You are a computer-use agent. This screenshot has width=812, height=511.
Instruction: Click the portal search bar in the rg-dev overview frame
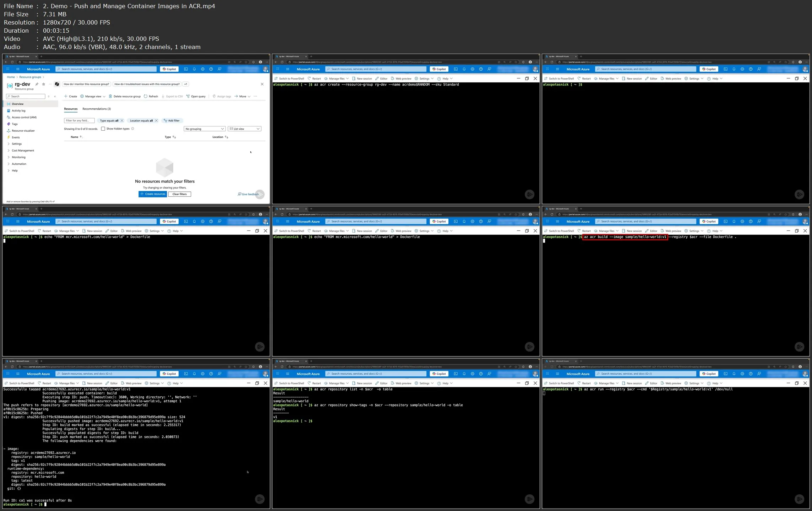click(106, 69)
